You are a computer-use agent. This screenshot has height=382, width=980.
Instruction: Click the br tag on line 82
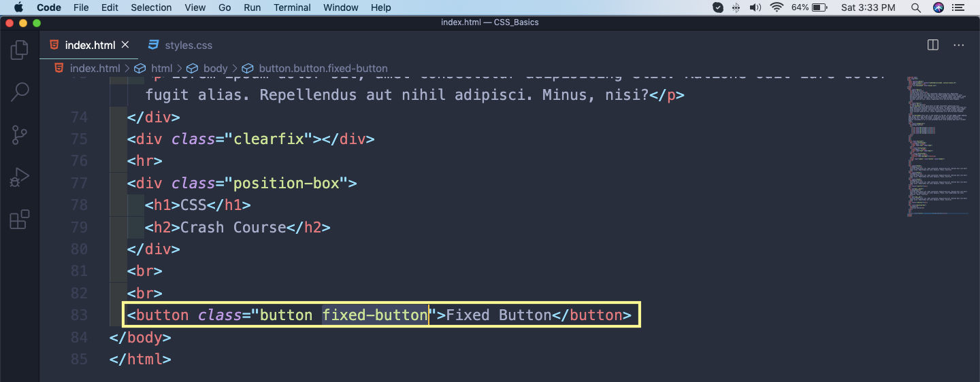pyautogui.click(x=145, y=293)
